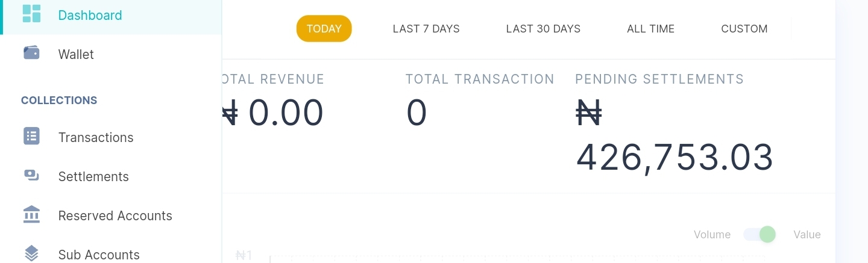Go to Transactions in sidebar
Viewport: 868px width, 263px height.
pyautogui.click(x=96, y=137)
